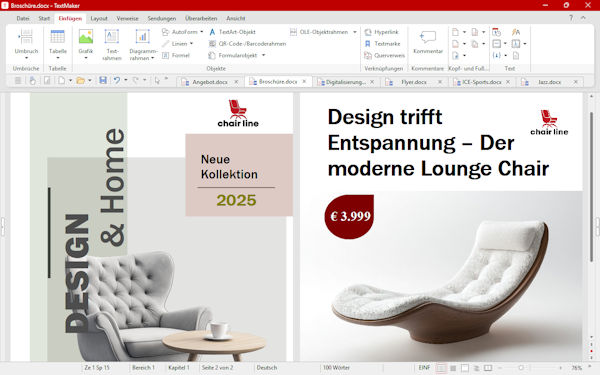This screenshot has height=375, width=600.
Task: Expand the Grafik dropdown arrow
Action: coord(86,58)
